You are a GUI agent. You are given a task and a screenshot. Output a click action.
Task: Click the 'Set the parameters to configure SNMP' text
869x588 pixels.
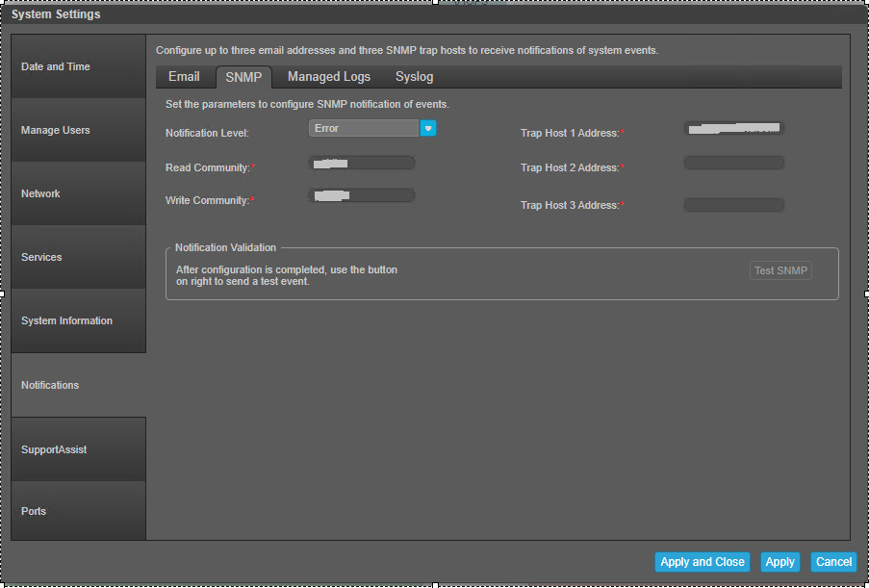click(x=307, y=104)
